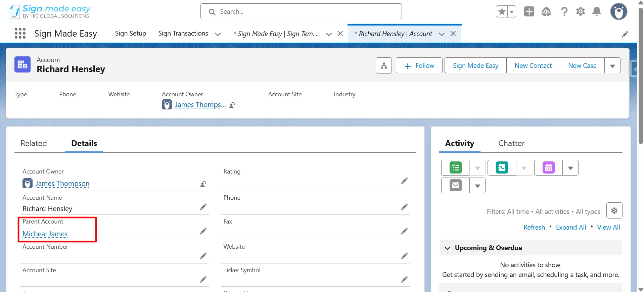Open the App Launcher grid icon
The height and width of the screenshot is (292, 644).
20,33
